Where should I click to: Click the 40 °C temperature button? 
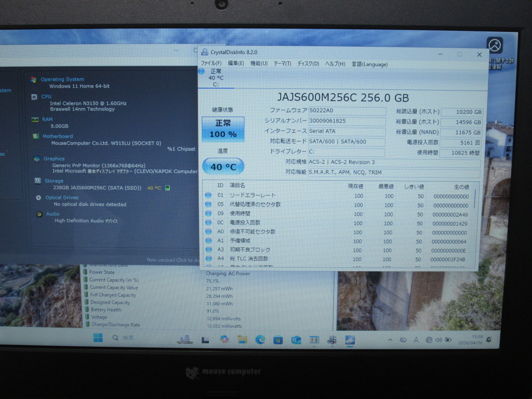(x=223, y=167)
